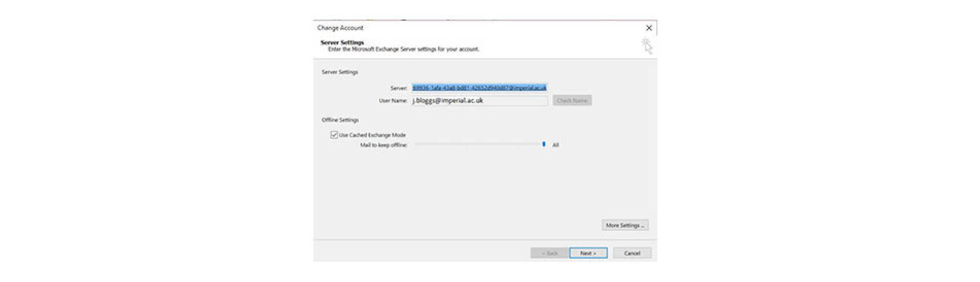Click the Change Account title bar
This screenshot has height=282, width=980.
pos(456,28)
